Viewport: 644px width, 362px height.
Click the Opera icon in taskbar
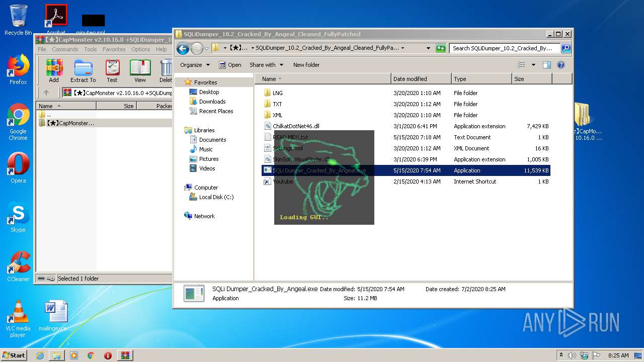pyautogui.click(x=108, y=355)
